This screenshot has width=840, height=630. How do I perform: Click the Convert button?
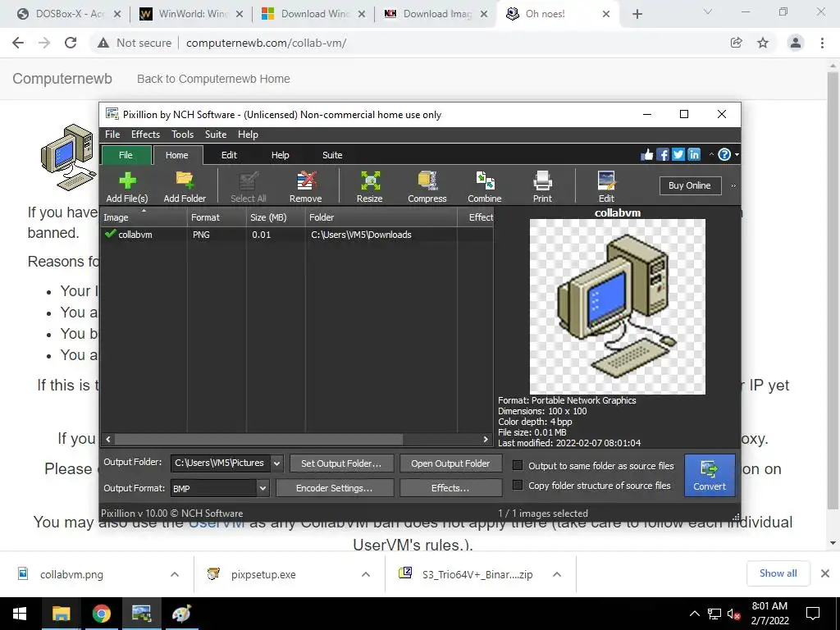(x=710, y=475)
